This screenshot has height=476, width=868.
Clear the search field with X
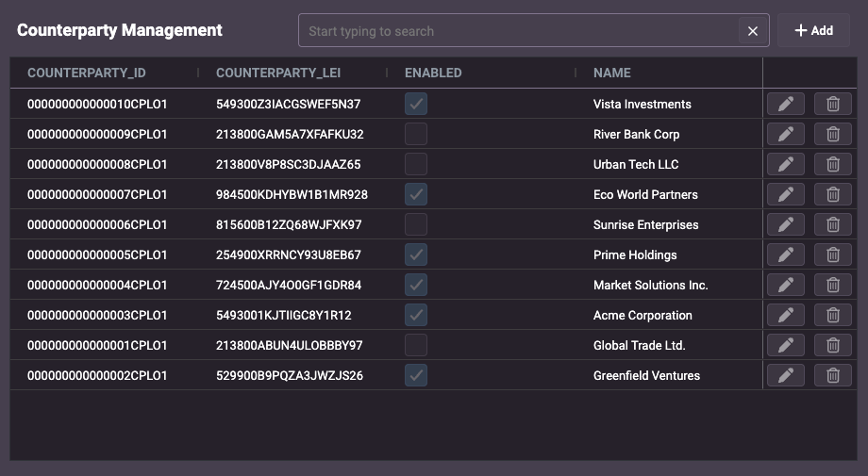(752, 31)
